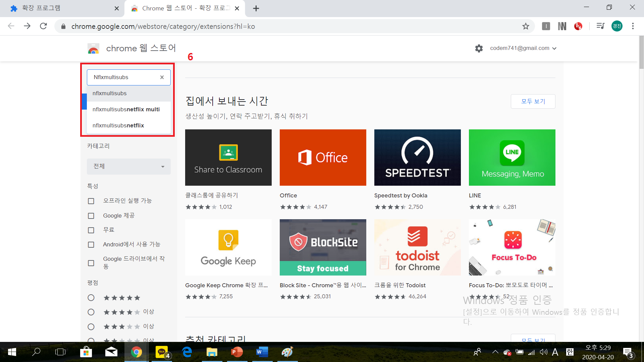Viewport: 644px width, 362px height.
Task: Open KakaoTalk from the taskbar
Action: (162, 352)
